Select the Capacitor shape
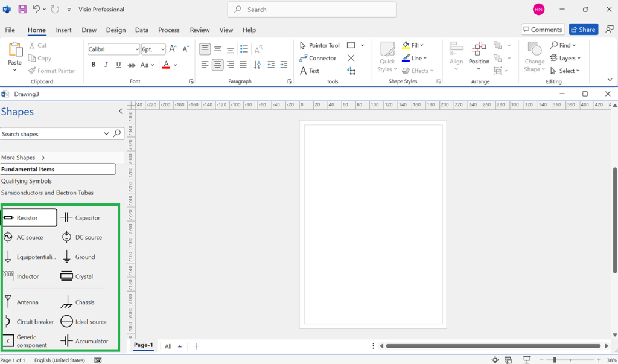Screen dimensions: 618x364 [x=80, y=218]
